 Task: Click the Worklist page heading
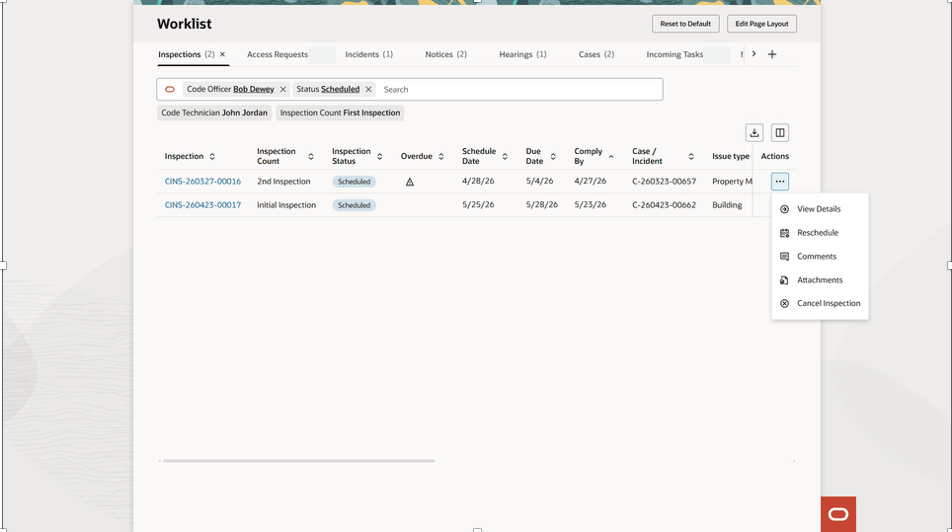[184, 24]
